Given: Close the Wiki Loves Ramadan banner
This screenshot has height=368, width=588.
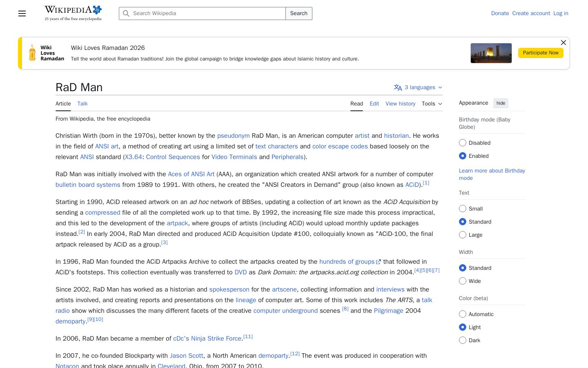Looking at the screenshot, I should click(563, 43).
